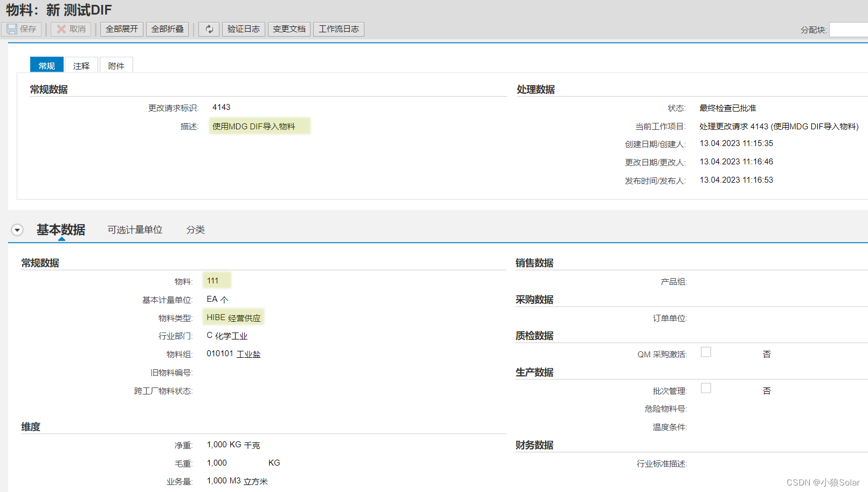Toggle the QM 采购激活 checkbox
868x492 pixels.
[706, 352]
